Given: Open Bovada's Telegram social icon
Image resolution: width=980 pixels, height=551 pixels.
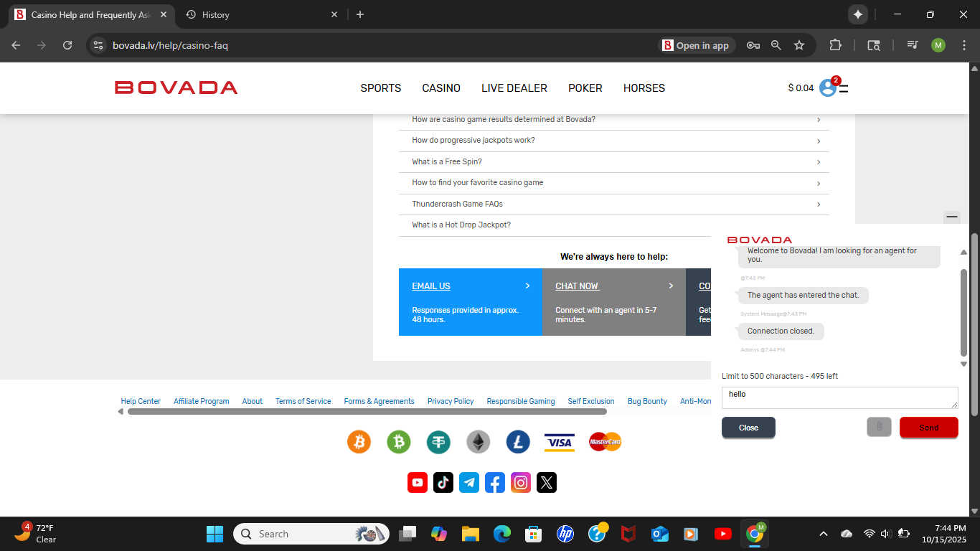Looking at the screenshot, I should point(469,482).
